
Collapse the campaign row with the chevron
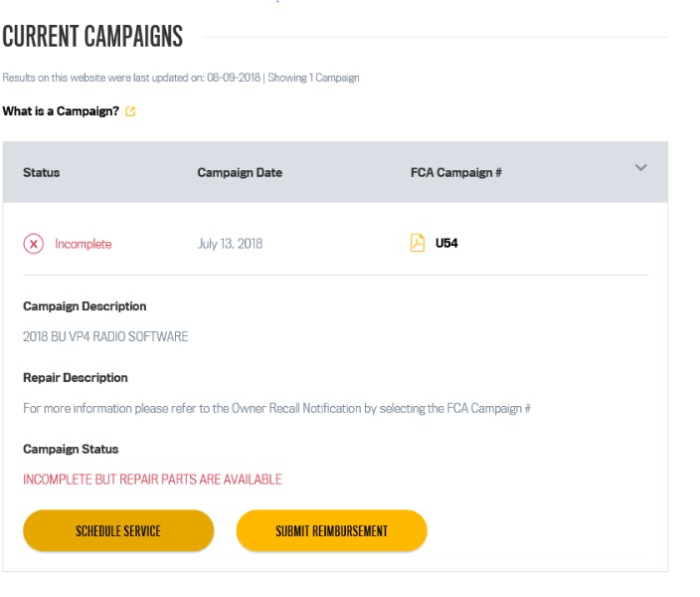[640, 168]
